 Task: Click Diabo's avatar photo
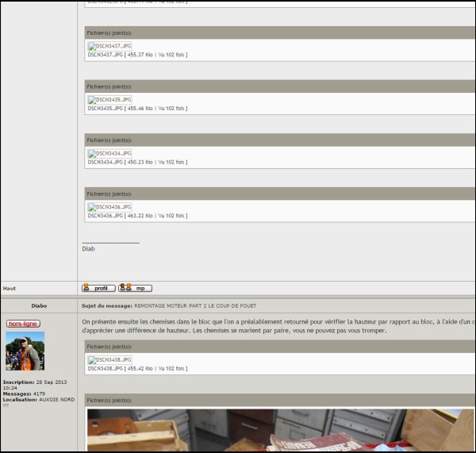click(25, 351)
